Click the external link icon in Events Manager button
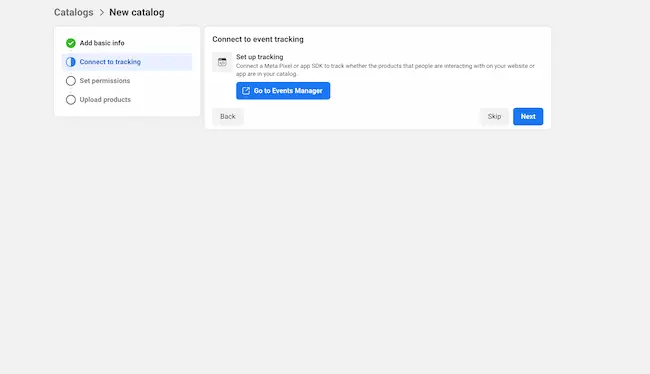 click(x=246, y=91)
